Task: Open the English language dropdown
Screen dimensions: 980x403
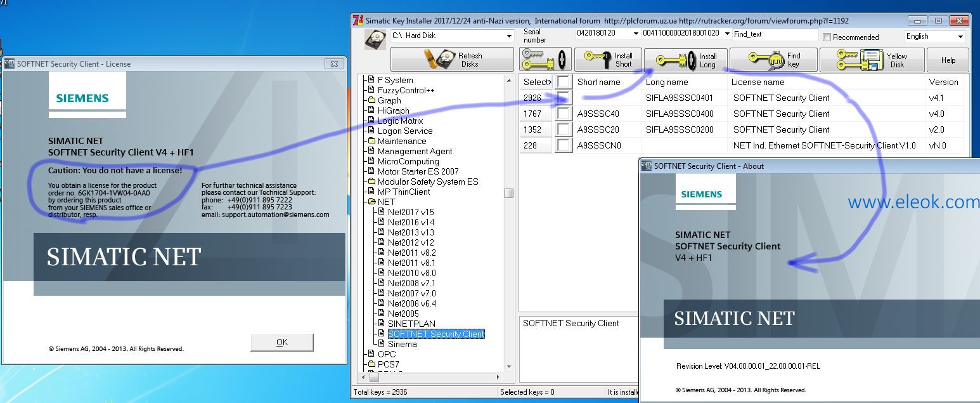Action: [960, 36]
